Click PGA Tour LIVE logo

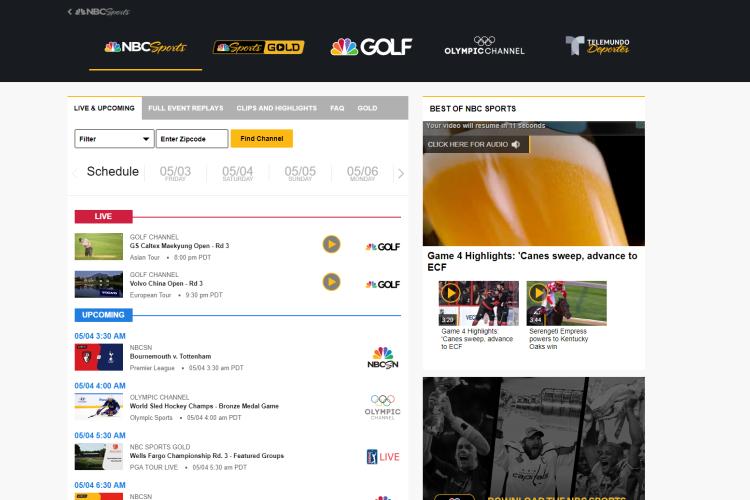point(383,457)
